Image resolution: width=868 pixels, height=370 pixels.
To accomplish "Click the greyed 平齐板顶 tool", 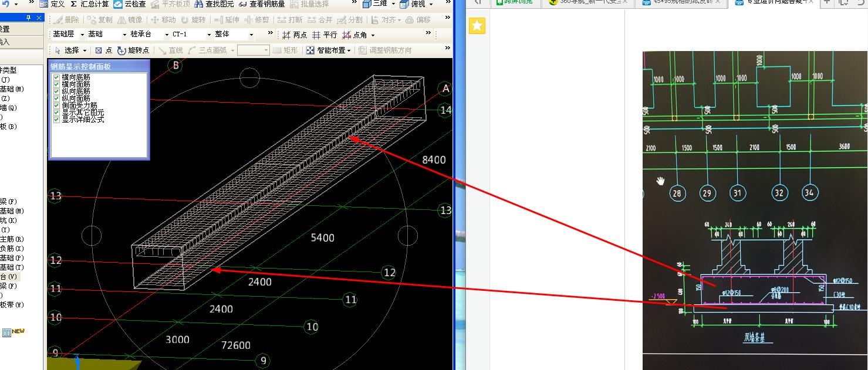I will click(x=170, y=4).
